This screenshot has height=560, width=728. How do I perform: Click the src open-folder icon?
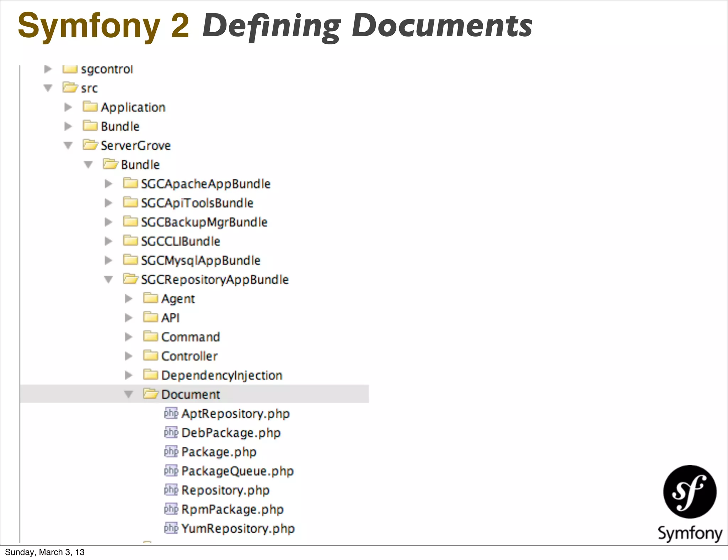pyautogui.click(x=70, y=87)
